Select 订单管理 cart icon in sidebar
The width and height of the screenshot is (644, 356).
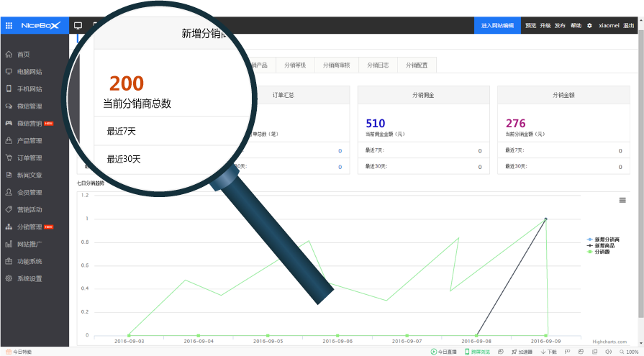[x=9, y=158]
